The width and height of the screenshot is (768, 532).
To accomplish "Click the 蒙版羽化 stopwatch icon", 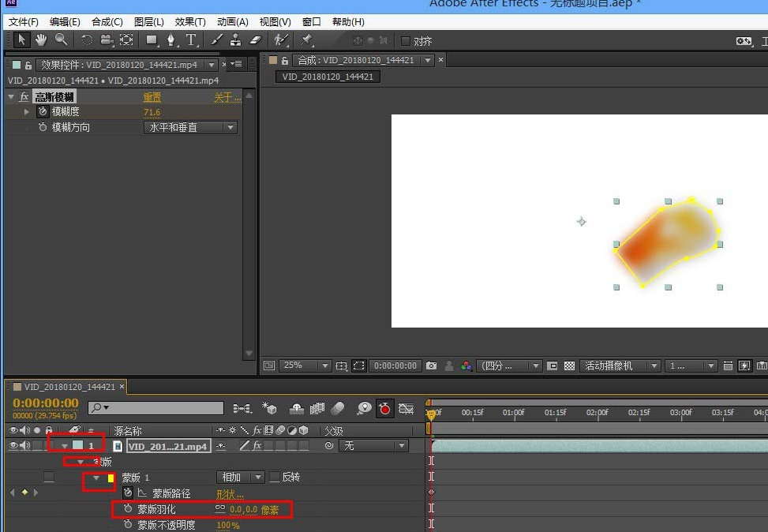I will click(x=128, y=510).
